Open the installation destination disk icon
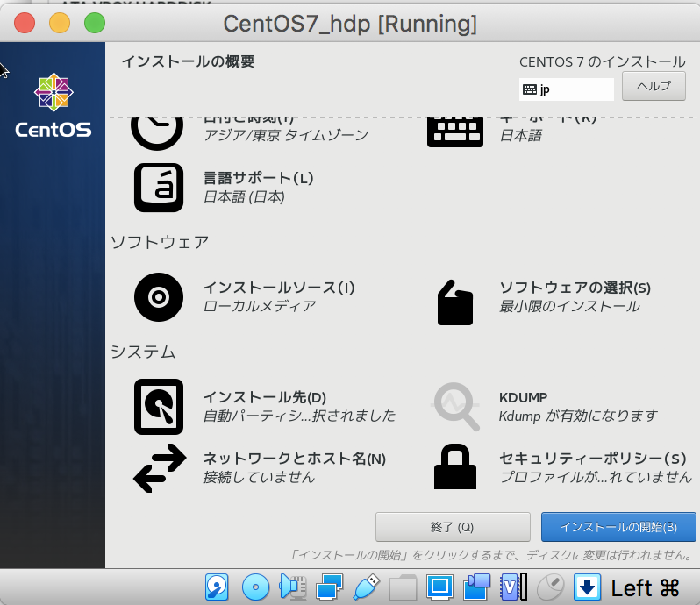Screen dimensions: 700x605 point(159,407)
